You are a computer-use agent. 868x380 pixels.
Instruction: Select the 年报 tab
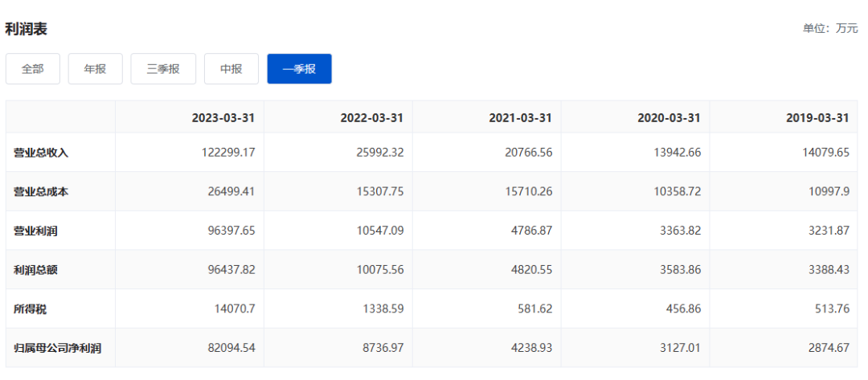(x=95, y=69)
